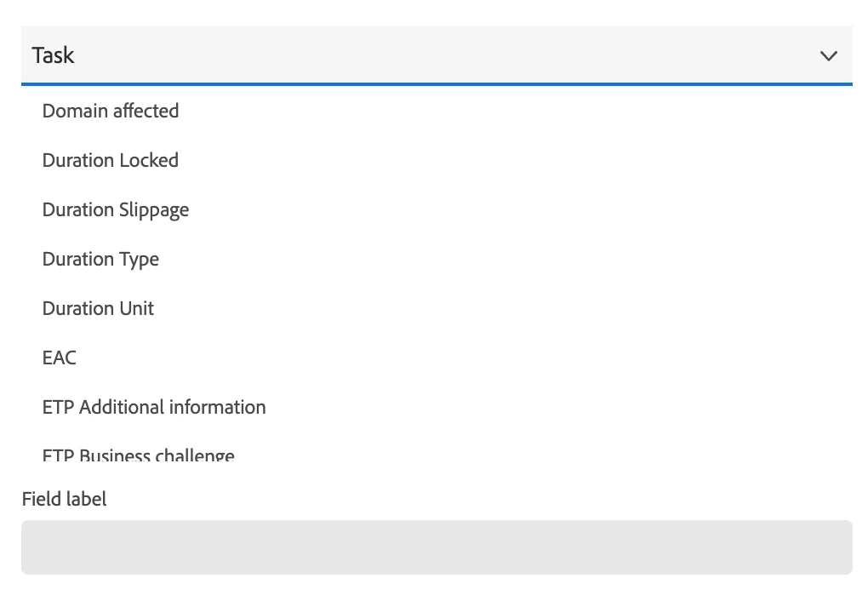Click the Field label input box
The image size is (868, 601).
click(x=437, y=547)
